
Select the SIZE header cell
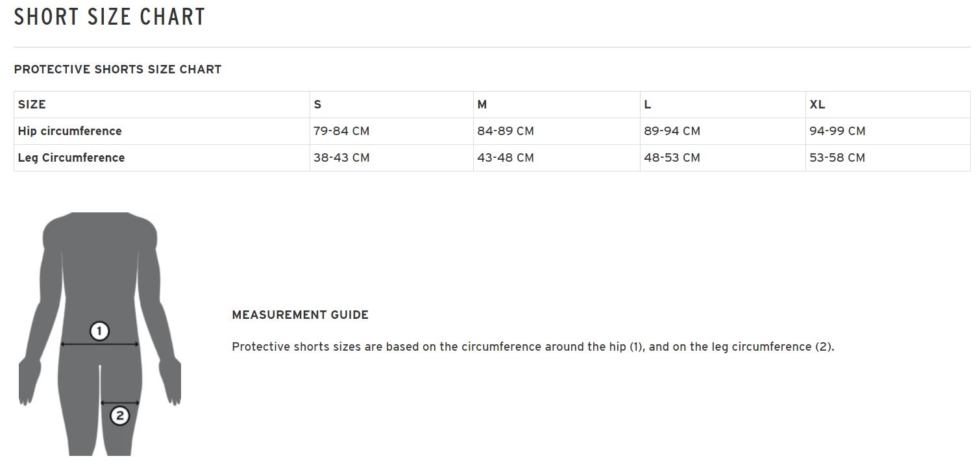(x=32, y=105)
